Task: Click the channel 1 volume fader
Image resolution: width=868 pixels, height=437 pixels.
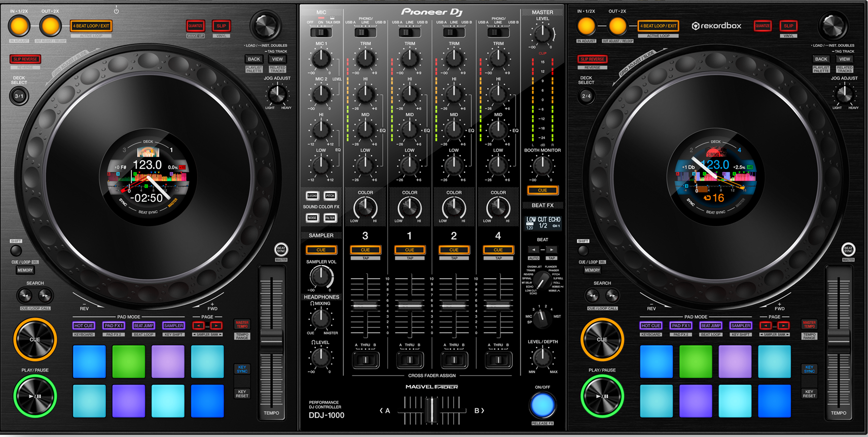Action: click(409, 305)
